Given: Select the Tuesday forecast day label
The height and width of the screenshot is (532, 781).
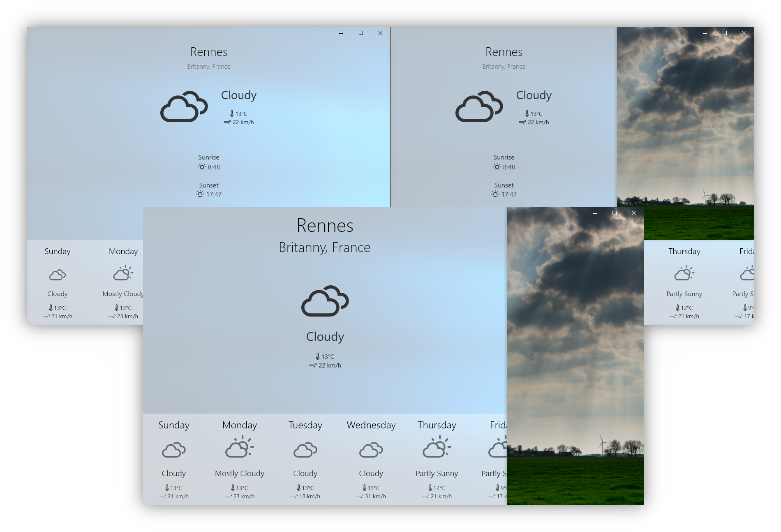Looking at the screenshot, I should click(x=305, y=425).
